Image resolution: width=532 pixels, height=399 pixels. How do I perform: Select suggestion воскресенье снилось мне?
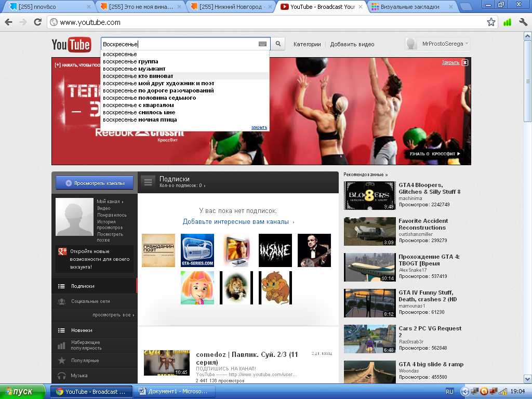point(185,112)
